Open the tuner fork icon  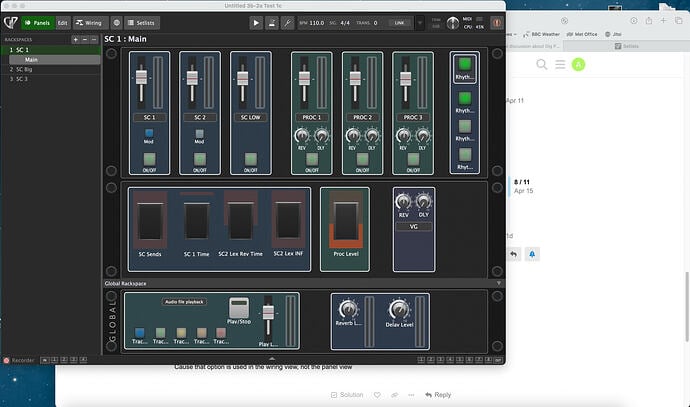[287, 23]
